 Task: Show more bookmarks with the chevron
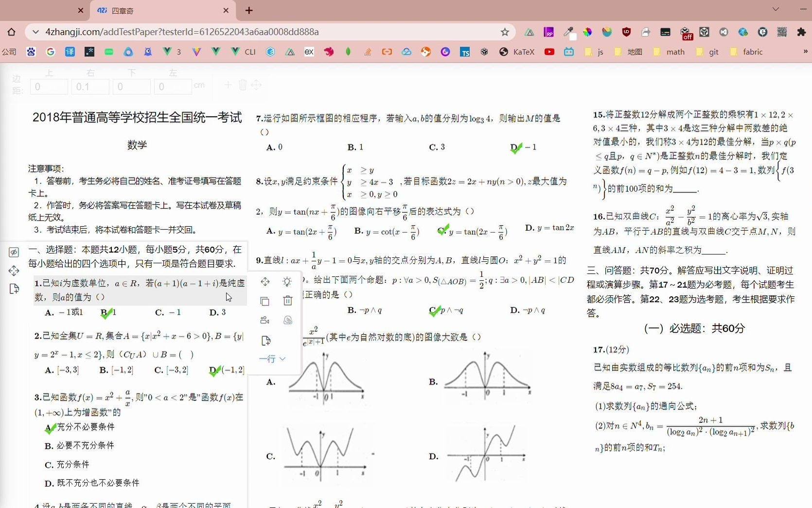coord(805,51)
